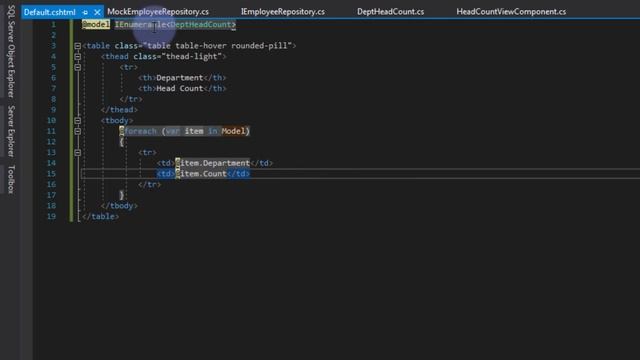The height and width of the screenshot is (360, 640).
Task: Click line number 2 in the gutter
Action: point(53,35)
